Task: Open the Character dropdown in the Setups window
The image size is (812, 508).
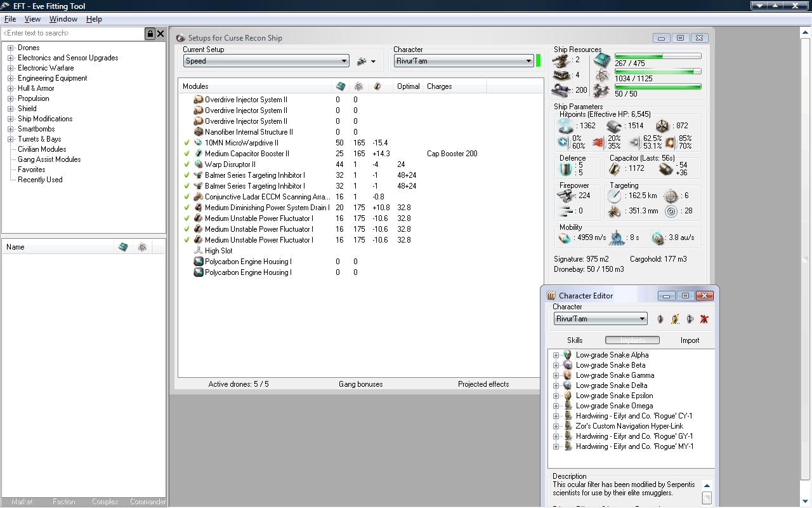Action: pos(464,61)
